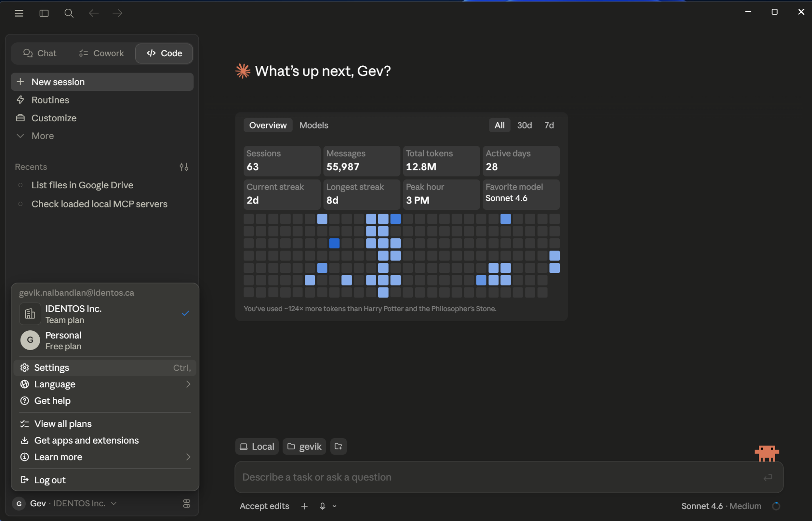Select Get help menu item
Screen dimensions: 812x521
pos(105,401)
